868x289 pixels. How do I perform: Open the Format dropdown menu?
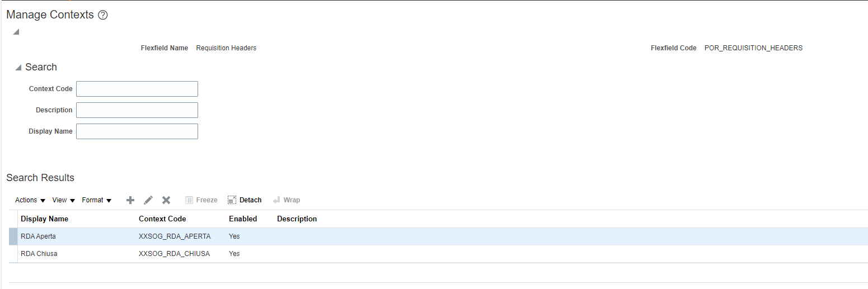97,200
